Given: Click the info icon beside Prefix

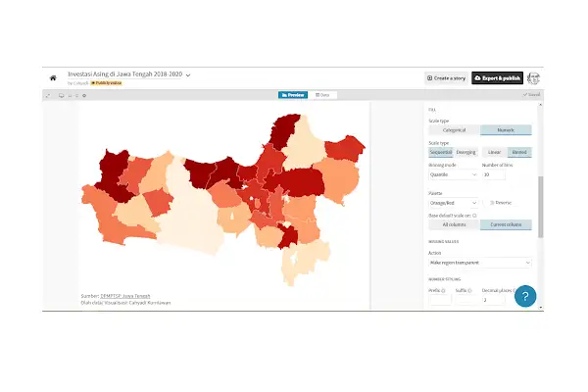Looking at the screenshot, I should coord(443,291).
